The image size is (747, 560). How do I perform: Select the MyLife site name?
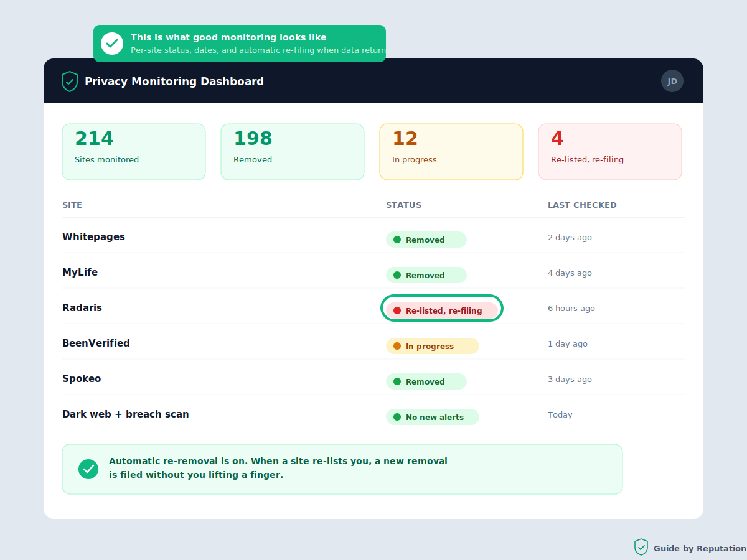click(80, 273)
